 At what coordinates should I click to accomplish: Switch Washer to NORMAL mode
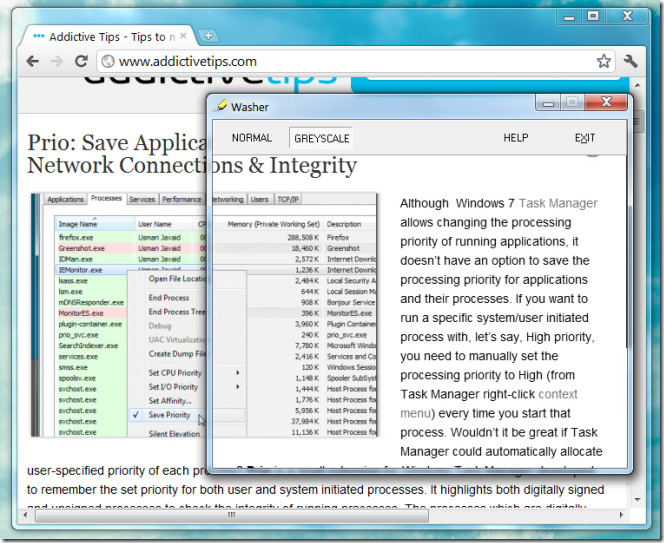tap(252, 138)
